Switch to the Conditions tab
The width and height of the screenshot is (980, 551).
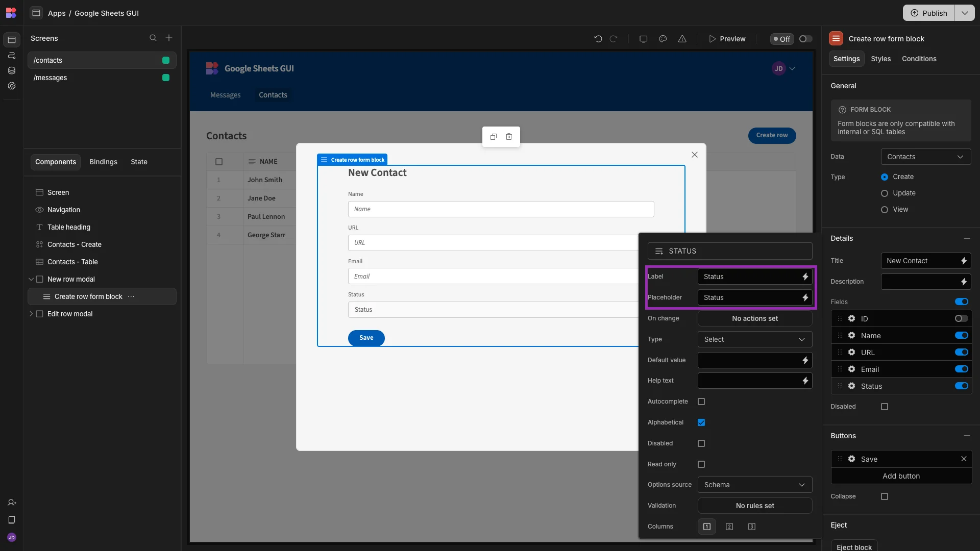tap(919, 59)
